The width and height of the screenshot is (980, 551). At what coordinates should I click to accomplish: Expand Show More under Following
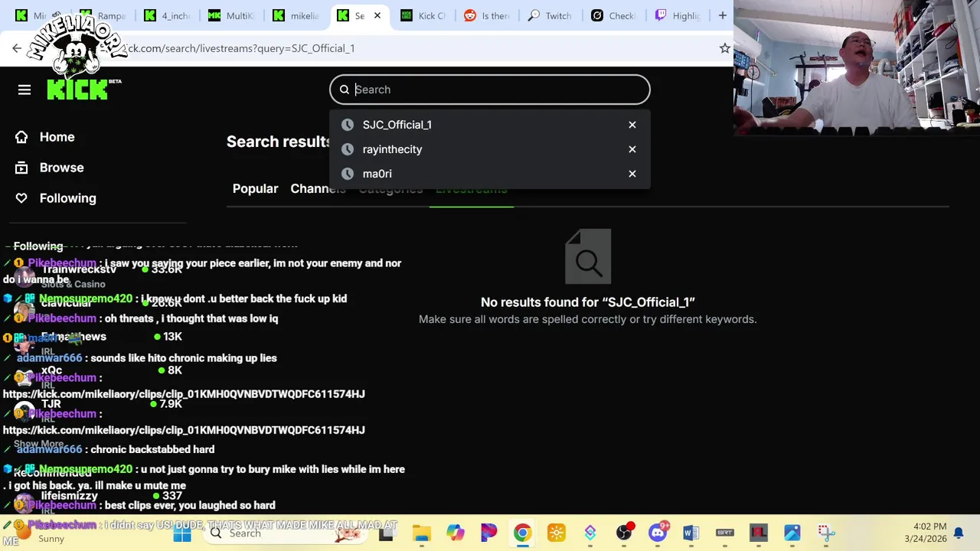pyautogui.click(x=38, y=444)
